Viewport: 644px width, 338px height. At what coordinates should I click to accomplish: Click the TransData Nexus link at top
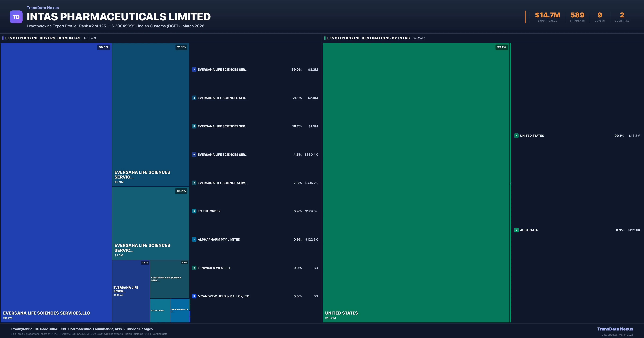43,8
